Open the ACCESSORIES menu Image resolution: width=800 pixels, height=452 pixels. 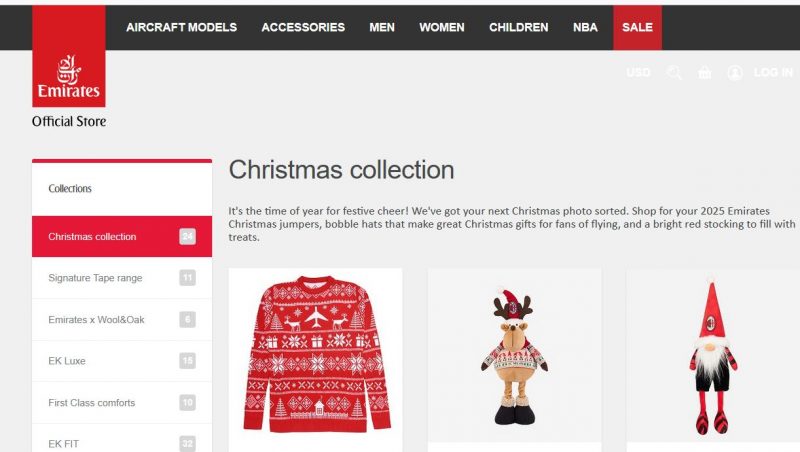303,28
